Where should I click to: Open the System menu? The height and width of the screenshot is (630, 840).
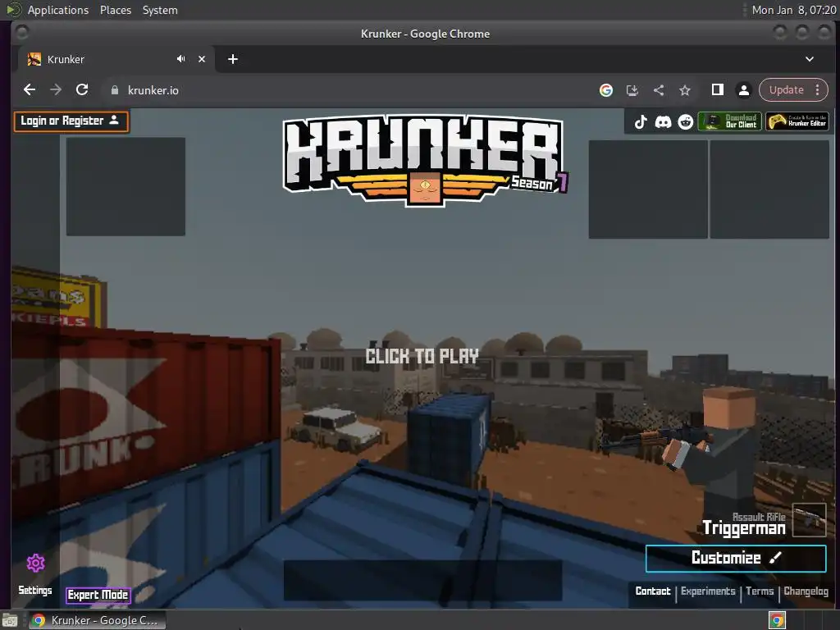tap(160, 10)
